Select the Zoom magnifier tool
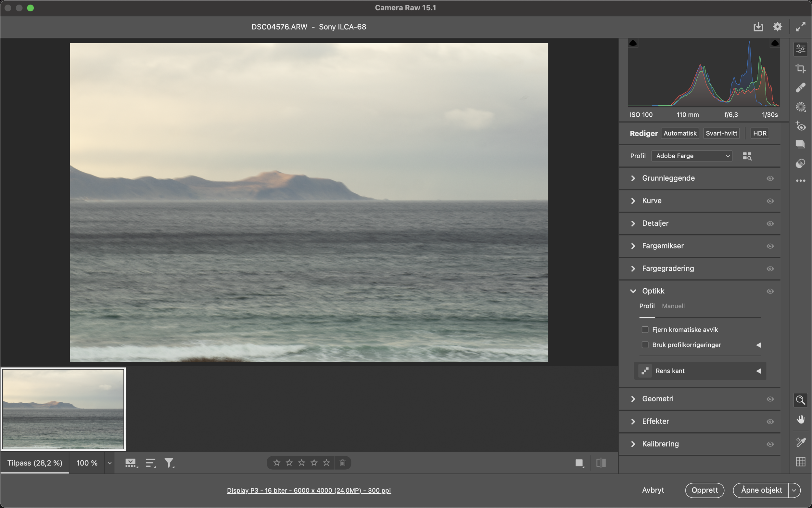The image size is (812, 508). [801, 400]
